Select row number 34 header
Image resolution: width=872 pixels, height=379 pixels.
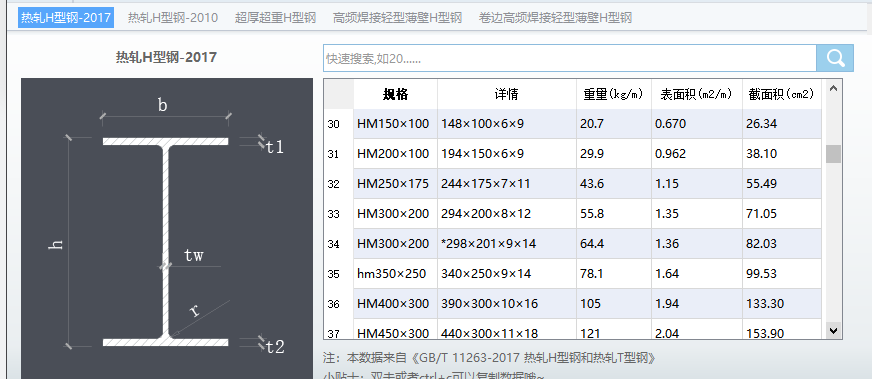point(339,244)
